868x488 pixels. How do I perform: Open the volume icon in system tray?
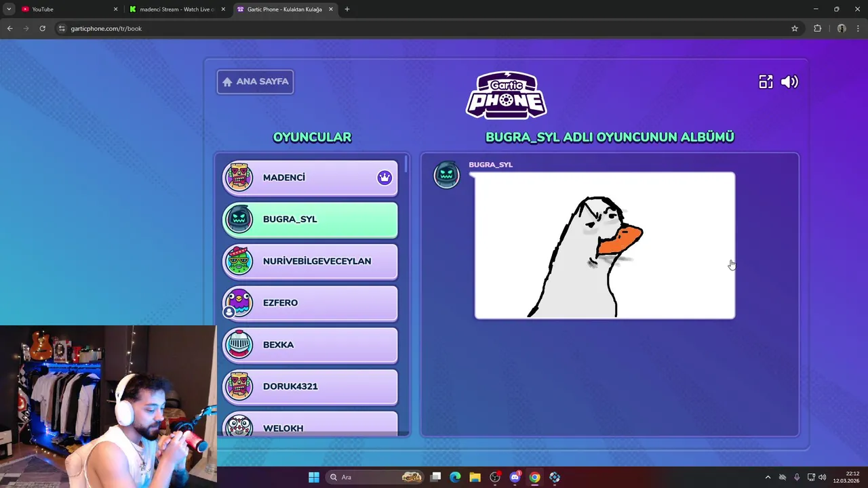[822, 477]
